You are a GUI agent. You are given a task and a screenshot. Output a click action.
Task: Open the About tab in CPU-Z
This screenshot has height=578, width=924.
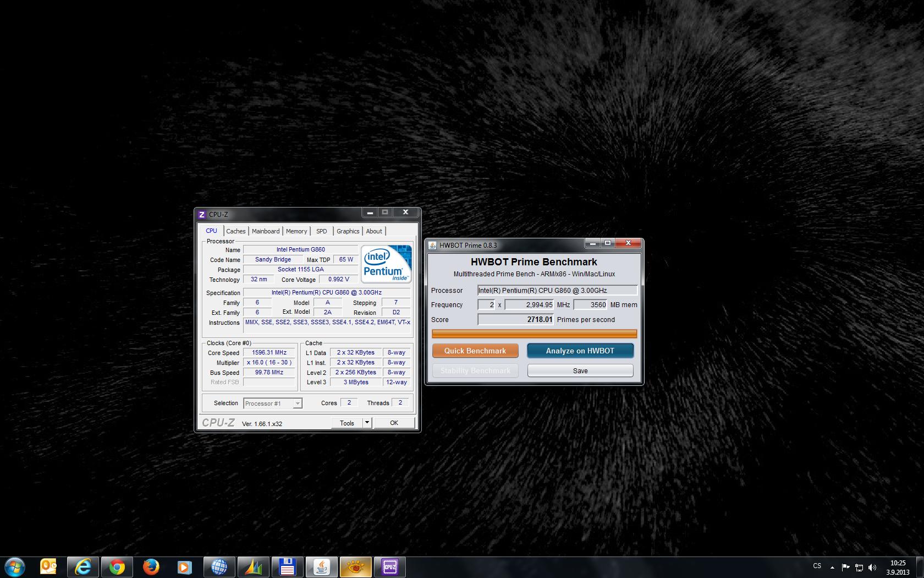coord(374,231)
